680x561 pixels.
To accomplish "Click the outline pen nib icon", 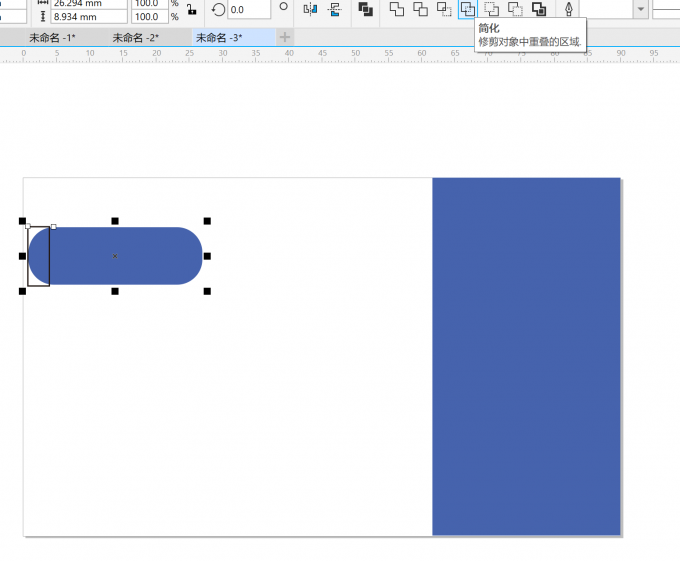I will click(569, 9).
